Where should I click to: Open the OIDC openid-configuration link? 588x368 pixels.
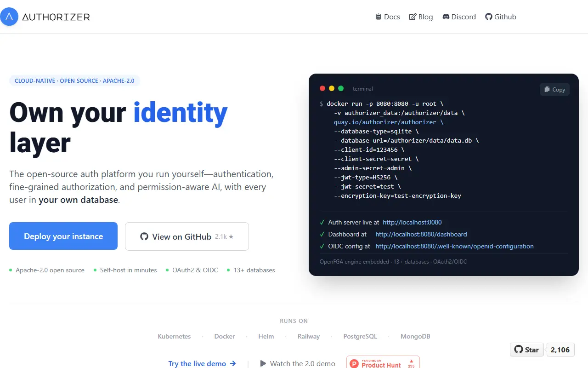tap(454, 246)
